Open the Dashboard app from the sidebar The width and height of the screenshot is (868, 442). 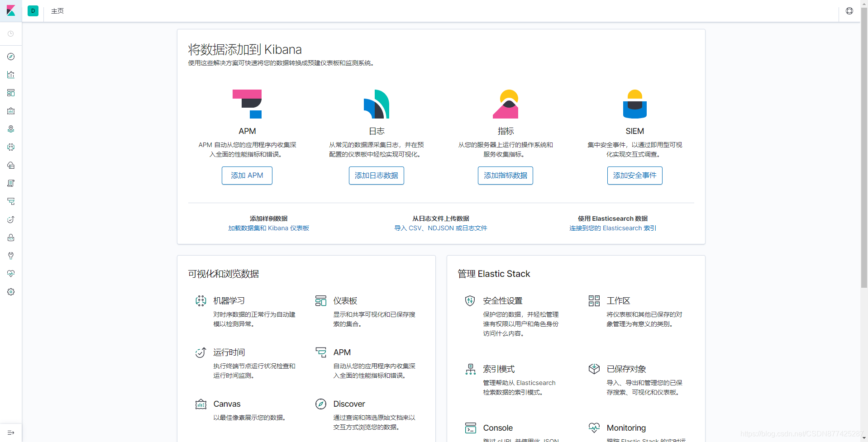pos(11,93)
